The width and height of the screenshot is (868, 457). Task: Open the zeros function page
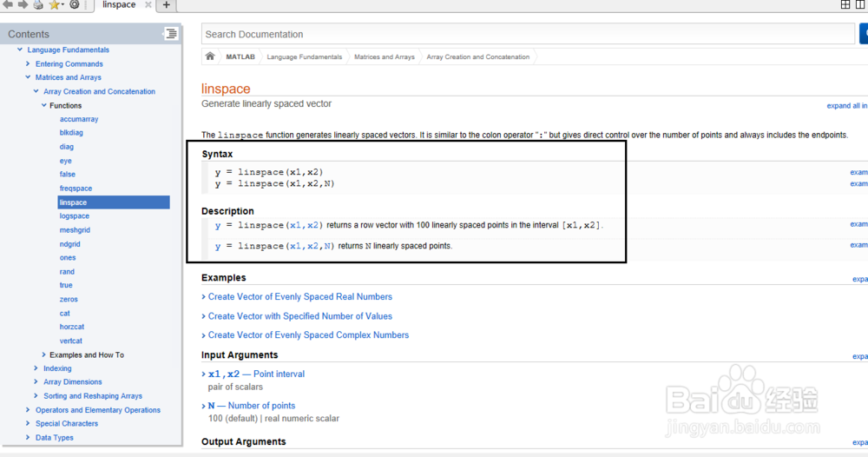point(69,300)
